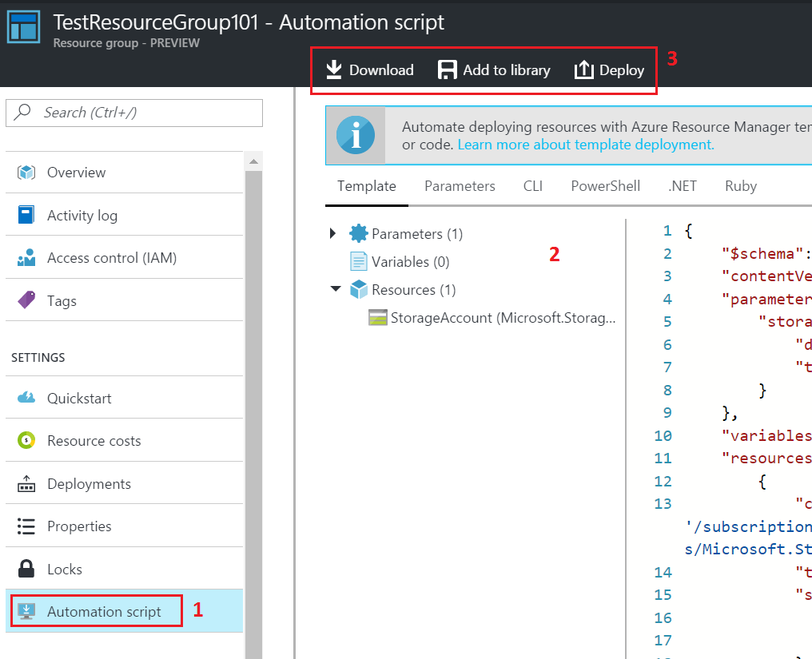Click the Quickstart cloud icon

pyautogui.click(x=26, y=398)
